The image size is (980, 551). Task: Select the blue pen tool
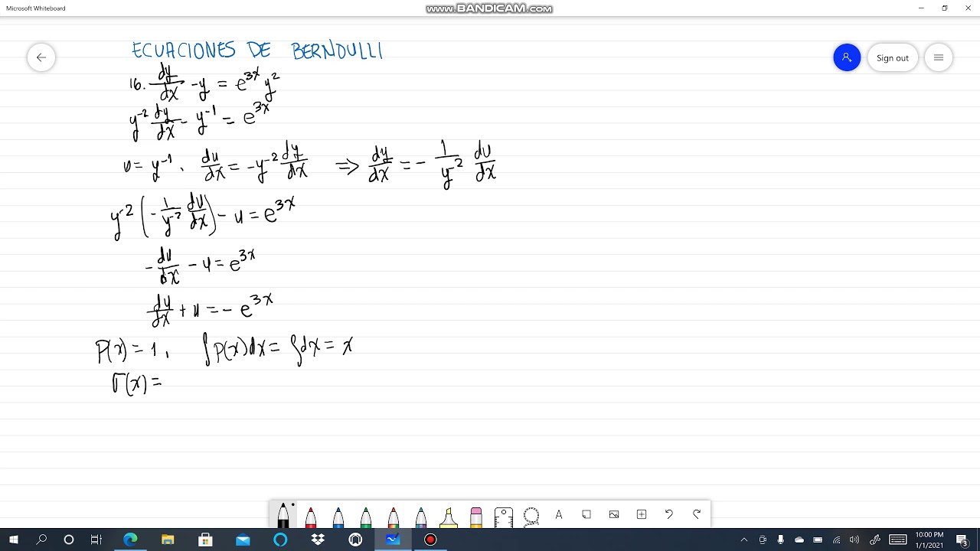pos(338,517)
